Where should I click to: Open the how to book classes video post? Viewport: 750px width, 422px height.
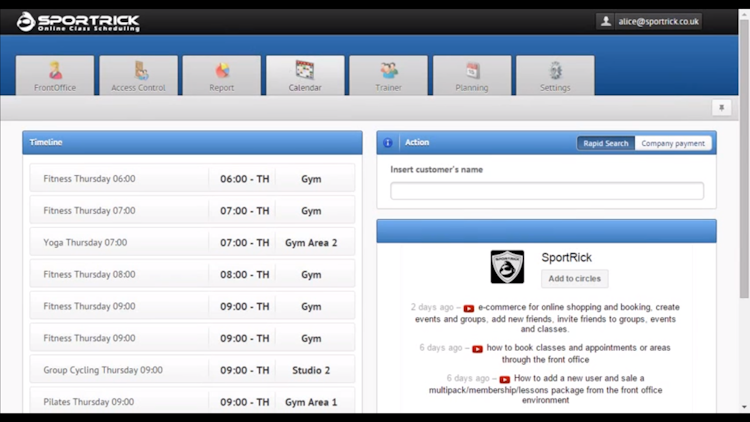[578, 354]
